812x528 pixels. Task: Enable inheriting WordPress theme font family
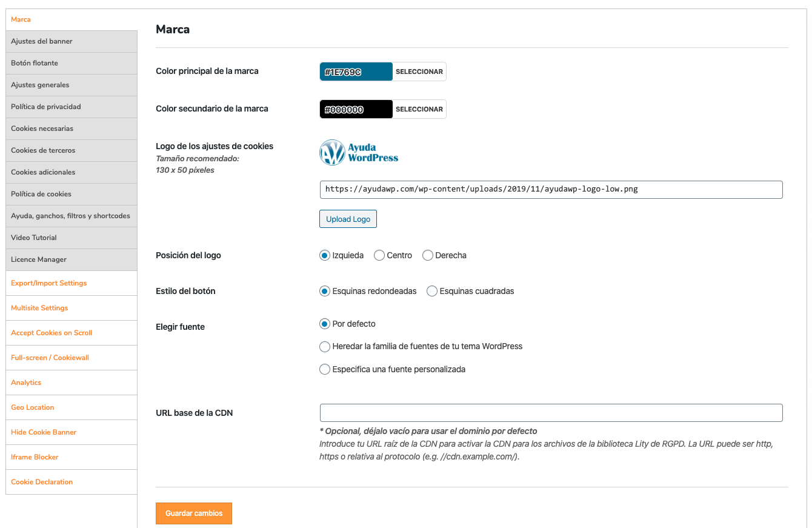[x=325, y=347]
